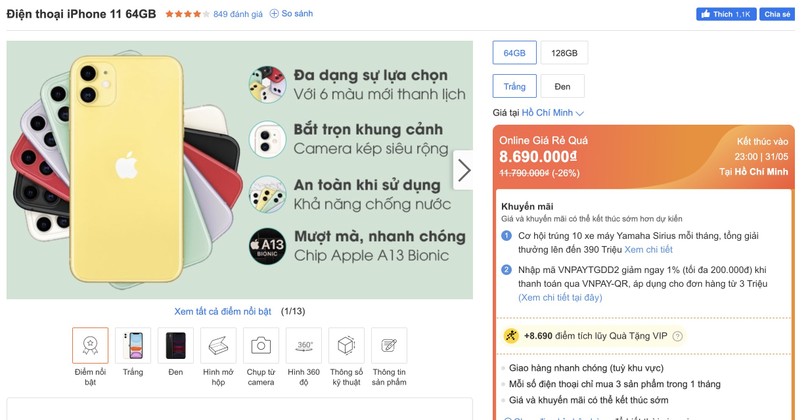The image size is (810, 420).
Task: Open the 849 đánh giá reviews link
Action: click(x=238, y=14)
